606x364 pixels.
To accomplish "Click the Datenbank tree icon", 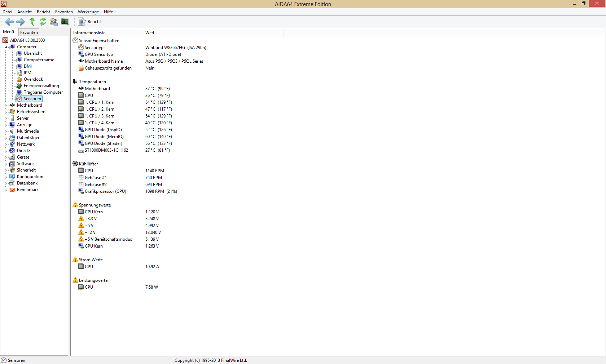I will coord(12,183).
